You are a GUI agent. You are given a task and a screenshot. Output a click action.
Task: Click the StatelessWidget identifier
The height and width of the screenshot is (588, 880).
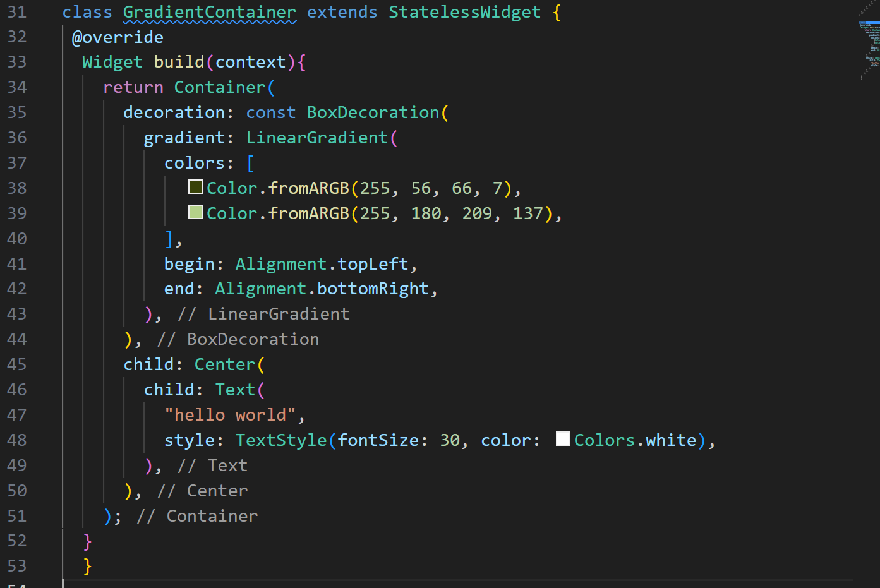tap(464, 12)
